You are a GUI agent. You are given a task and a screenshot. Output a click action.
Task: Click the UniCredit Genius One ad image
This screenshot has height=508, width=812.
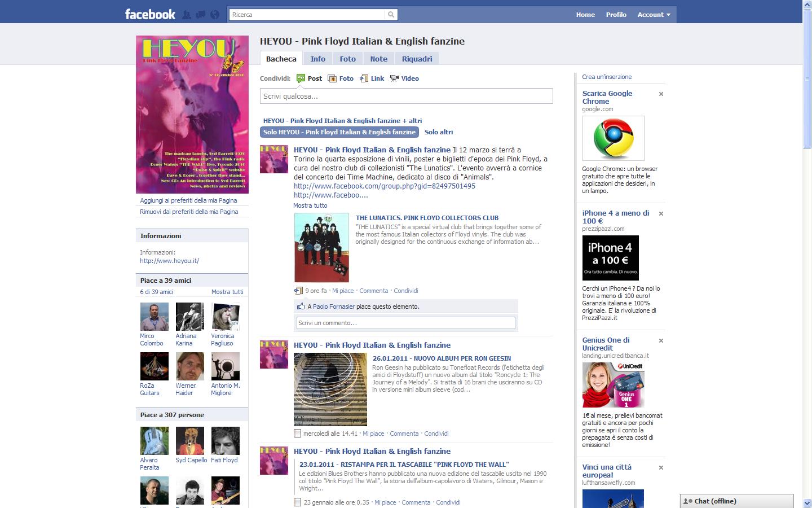coord(614,385)
